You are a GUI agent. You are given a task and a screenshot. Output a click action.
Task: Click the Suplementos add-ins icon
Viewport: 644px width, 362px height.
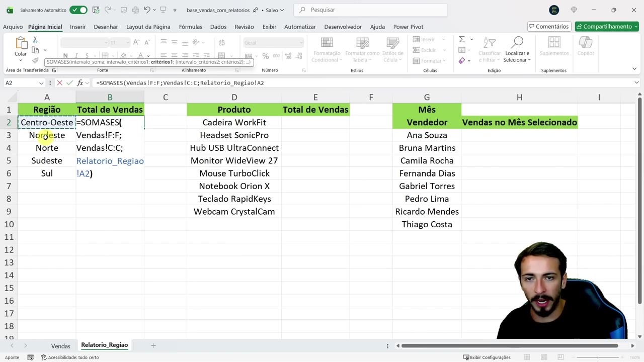(x=554, y=43)
